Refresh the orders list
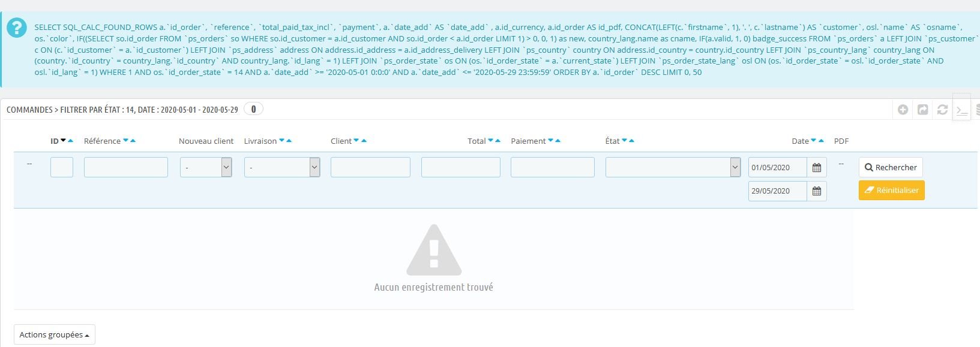The image size is (980, 347). click(943, 110)
